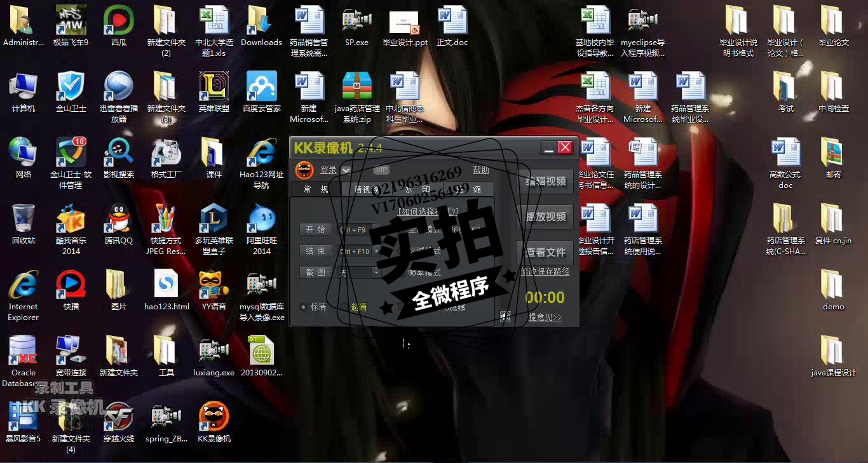Open the Oracle Database desktop icon
This screenshot has height=463, width=868.
coord(23,361)
